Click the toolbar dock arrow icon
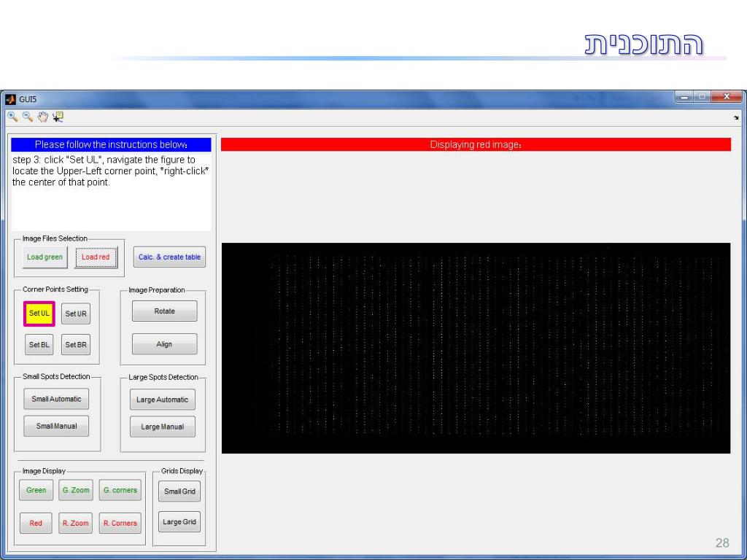Screen dimensions: 747x560 (736, 117)
